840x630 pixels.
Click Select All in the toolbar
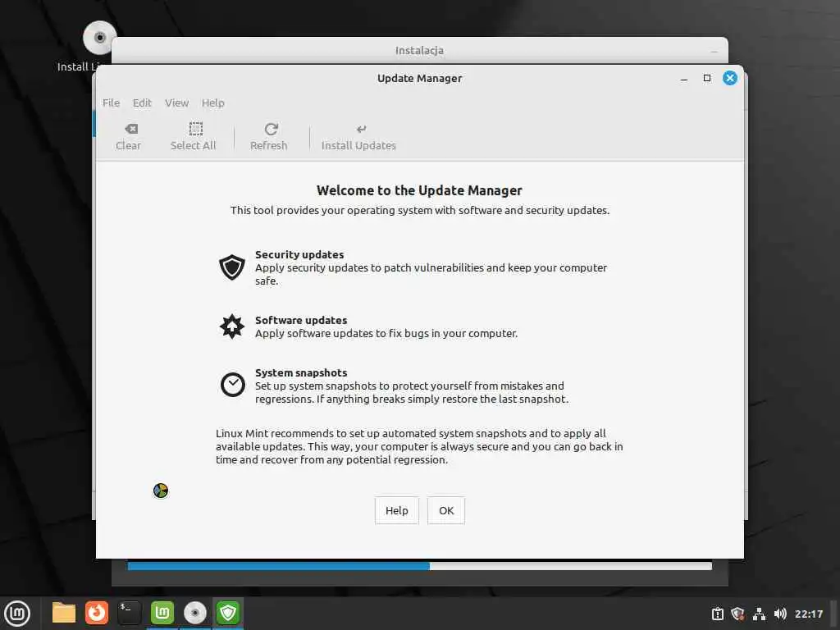(193, 137)
